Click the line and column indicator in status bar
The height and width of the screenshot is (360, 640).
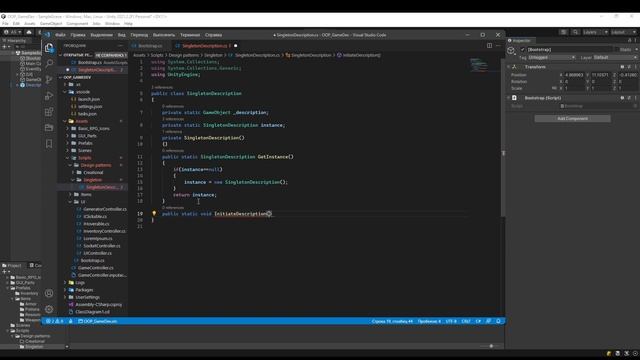pos(392,321)
